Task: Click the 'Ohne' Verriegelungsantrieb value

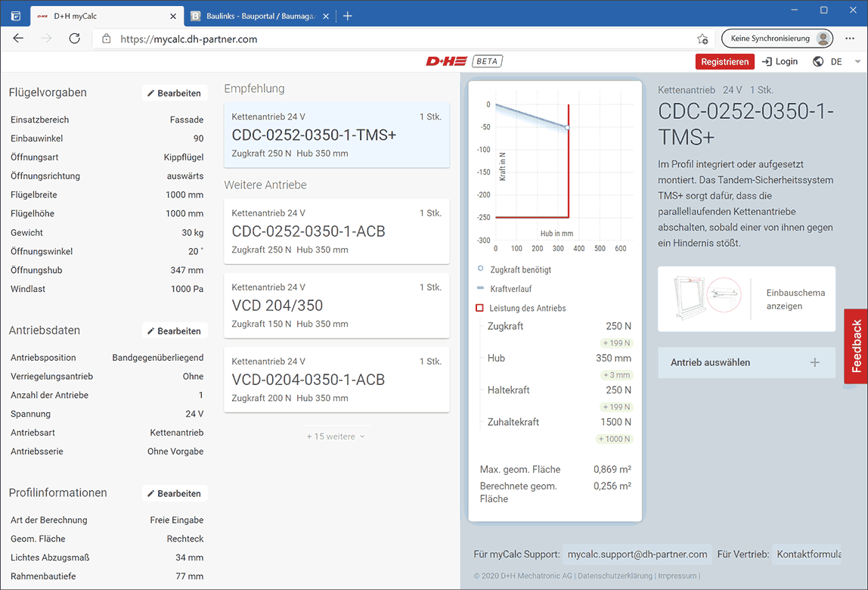Action: coord(194,376)
